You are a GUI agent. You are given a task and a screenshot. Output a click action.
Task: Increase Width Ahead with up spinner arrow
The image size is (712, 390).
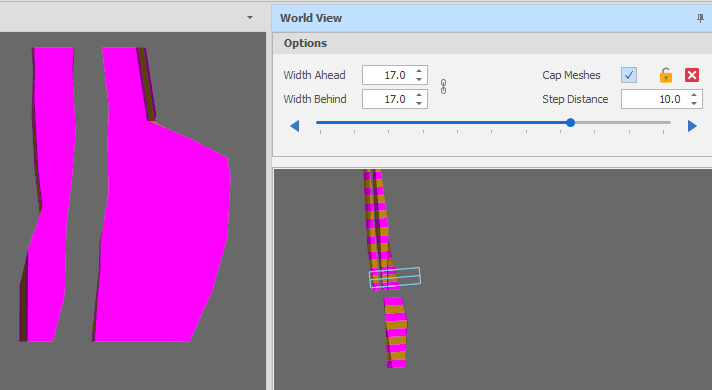419,71
